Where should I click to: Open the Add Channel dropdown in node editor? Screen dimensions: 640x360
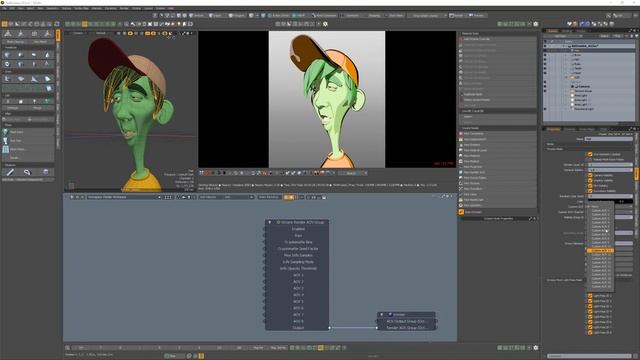pyautogui.click(x=226, y=197)
